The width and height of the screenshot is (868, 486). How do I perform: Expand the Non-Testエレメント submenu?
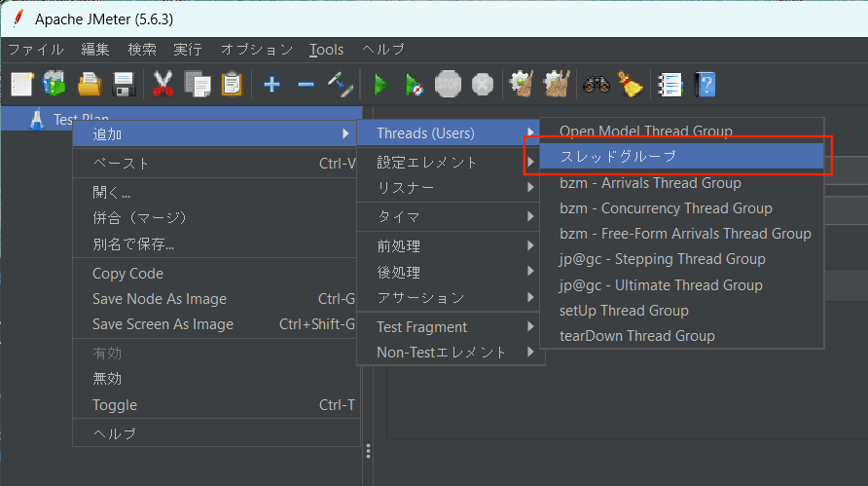pos(451,352)
